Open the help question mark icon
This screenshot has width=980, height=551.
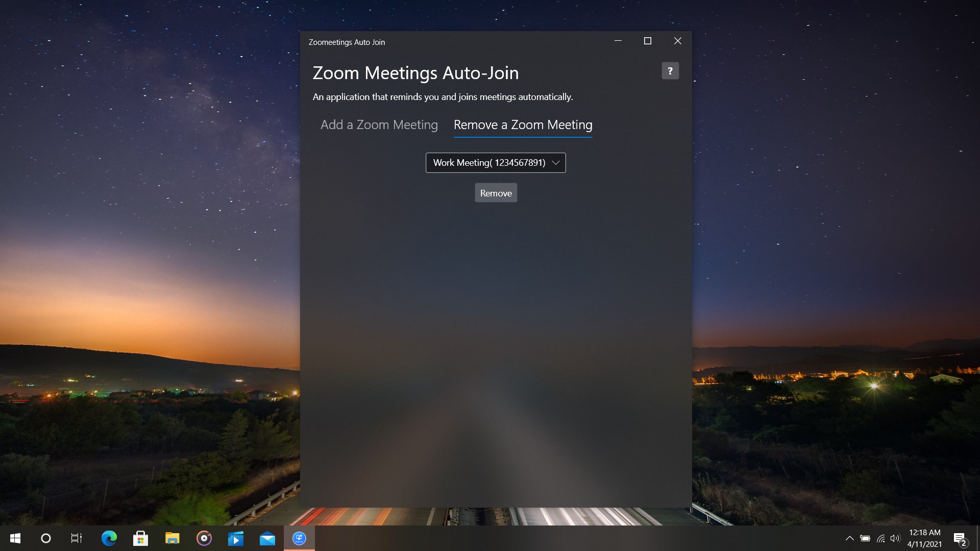pos(670,70)
